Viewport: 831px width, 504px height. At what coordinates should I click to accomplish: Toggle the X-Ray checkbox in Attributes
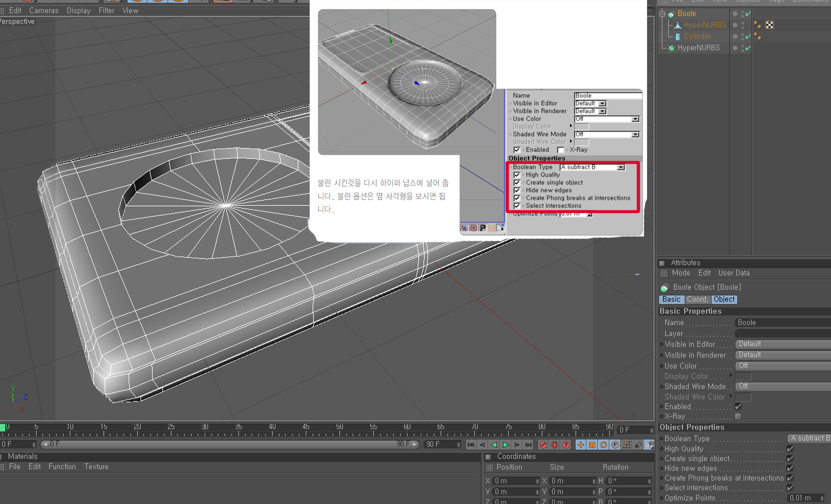click(x=738, y=417)
